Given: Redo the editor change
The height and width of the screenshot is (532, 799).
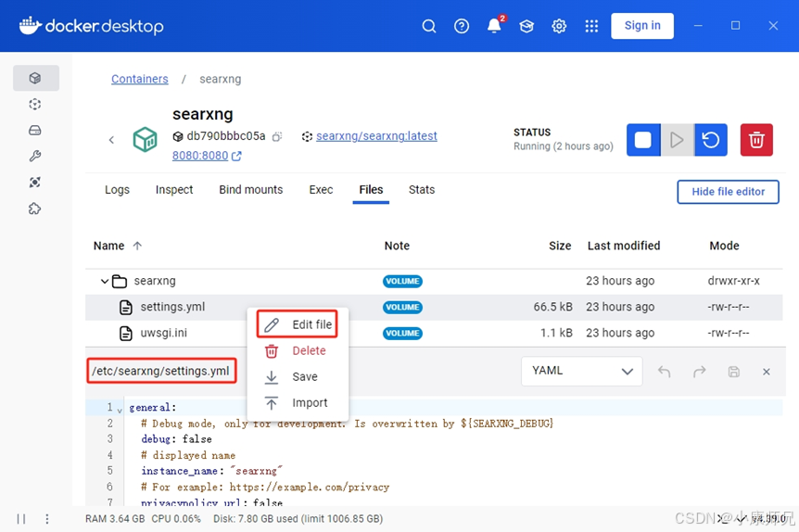Looking at the screenshot, I should coord(699,372).
